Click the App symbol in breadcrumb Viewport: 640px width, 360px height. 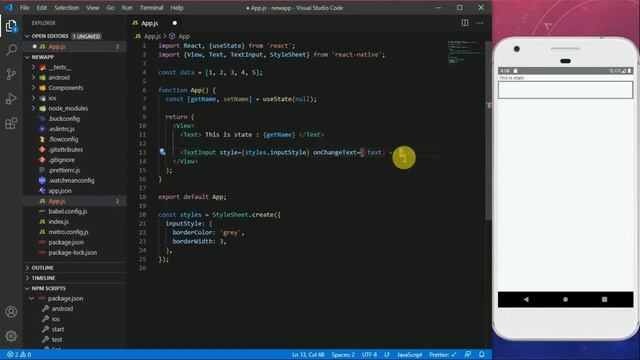[x=184, y=36]
